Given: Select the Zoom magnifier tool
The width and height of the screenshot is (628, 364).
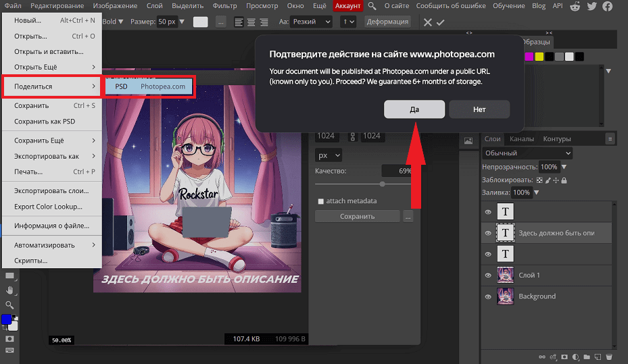Looking at the screenshot, I should (9, 305).
